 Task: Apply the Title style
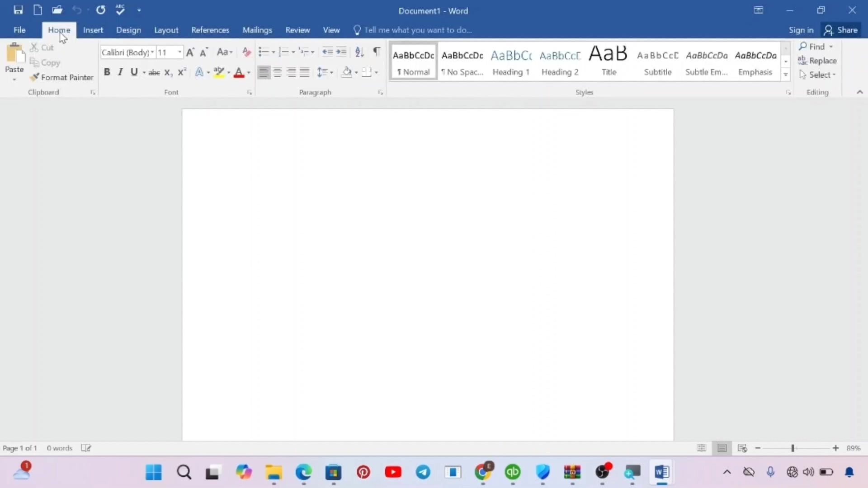coord(609,61)
